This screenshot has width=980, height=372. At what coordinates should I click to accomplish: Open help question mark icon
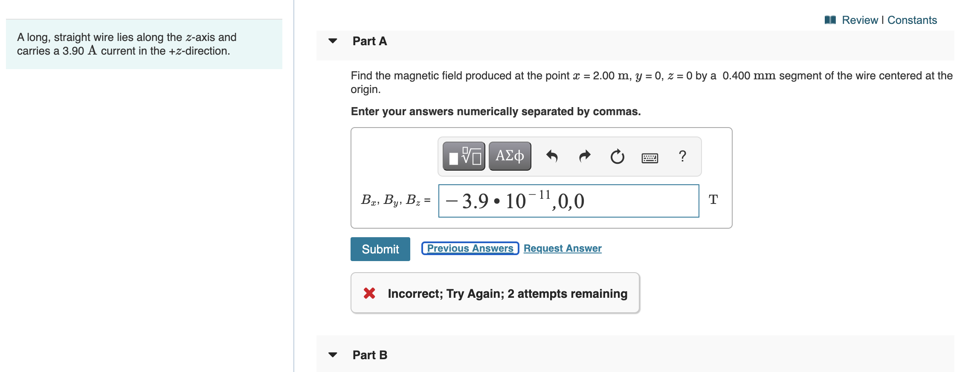tap(682, 156)
